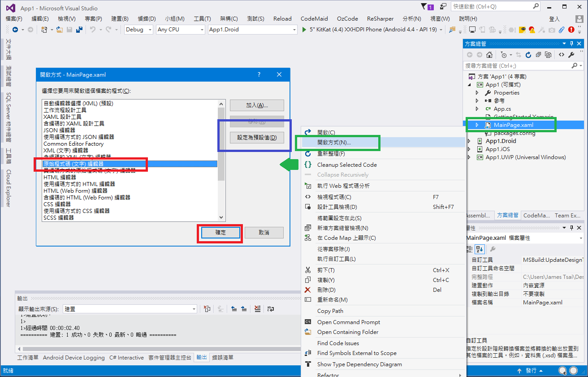Viewport: 588px width, 377px height.
Task: Click the Home icon in 方案總管 toolbar
Action: tap(489, 55)
